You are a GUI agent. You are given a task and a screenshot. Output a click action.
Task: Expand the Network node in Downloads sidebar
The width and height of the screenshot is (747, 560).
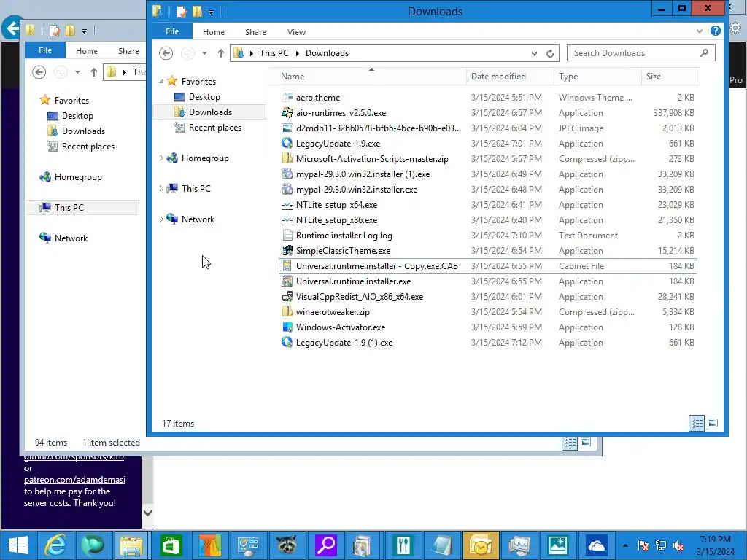coord(161,219)
